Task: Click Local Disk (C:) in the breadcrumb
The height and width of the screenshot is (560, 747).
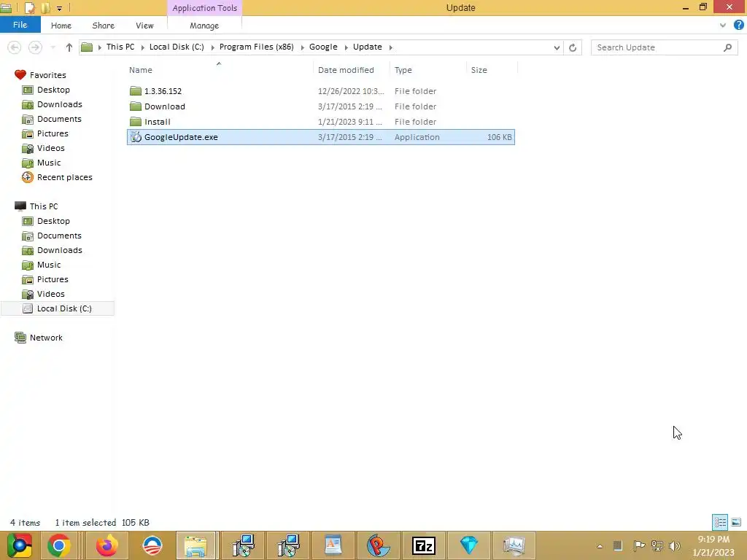Action: point(177,47)
